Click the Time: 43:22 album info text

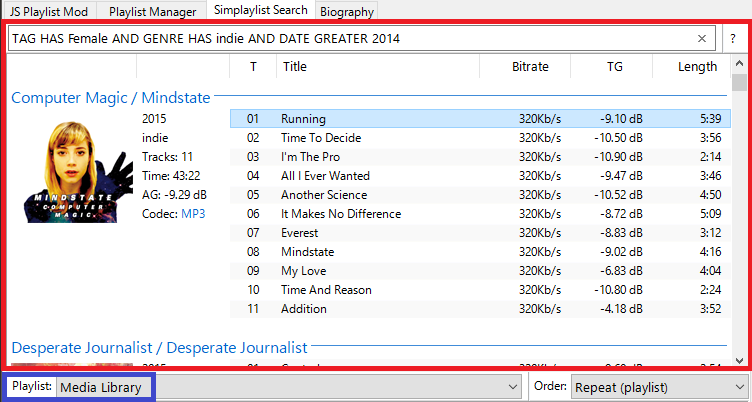(x=171, y=176)
